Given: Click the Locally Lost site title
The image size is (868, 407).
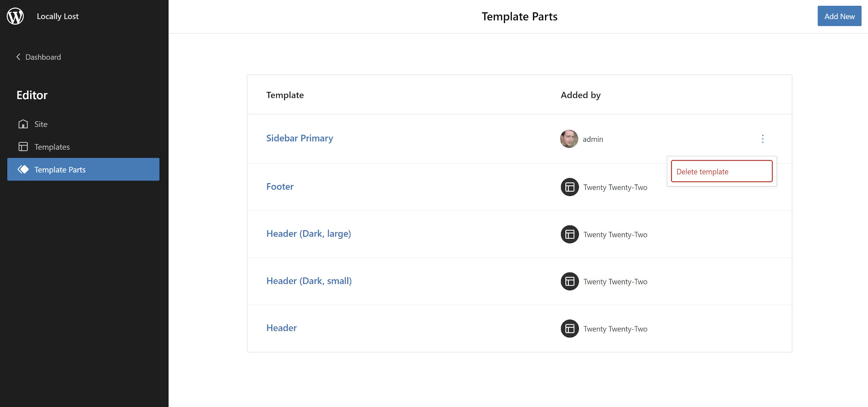Looking at the screenshot, I should point(58,16).
